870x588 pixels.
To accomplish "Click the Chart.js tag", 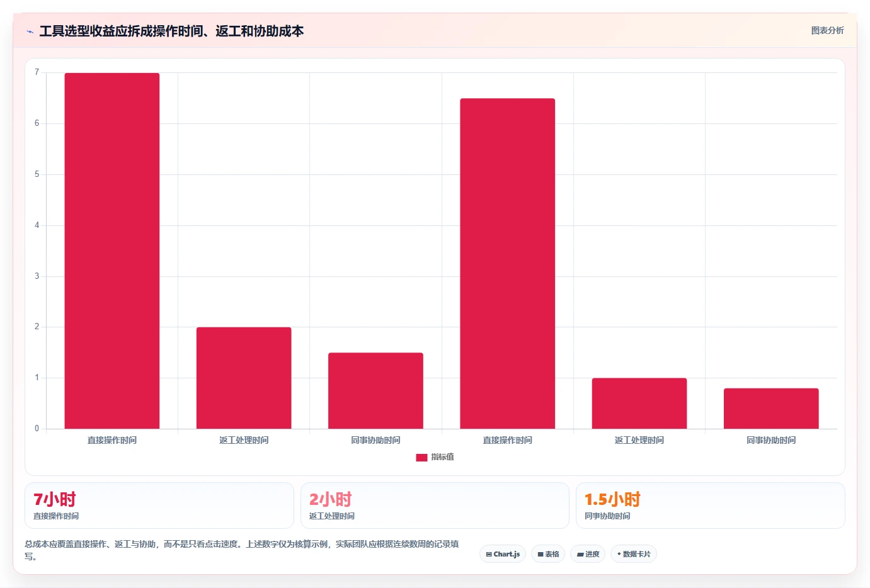I will coord(503,554).
